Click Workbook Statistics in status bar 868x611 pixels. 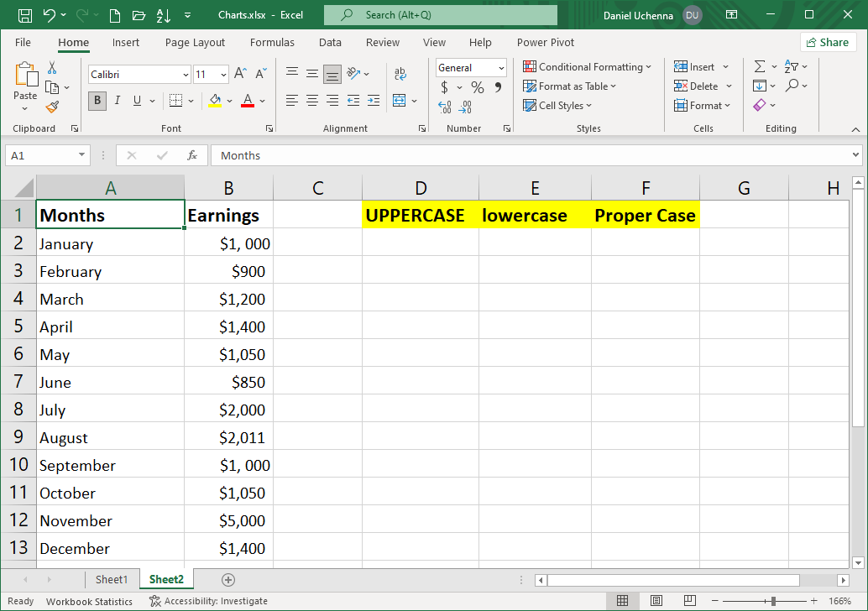[x=89, y=601]
